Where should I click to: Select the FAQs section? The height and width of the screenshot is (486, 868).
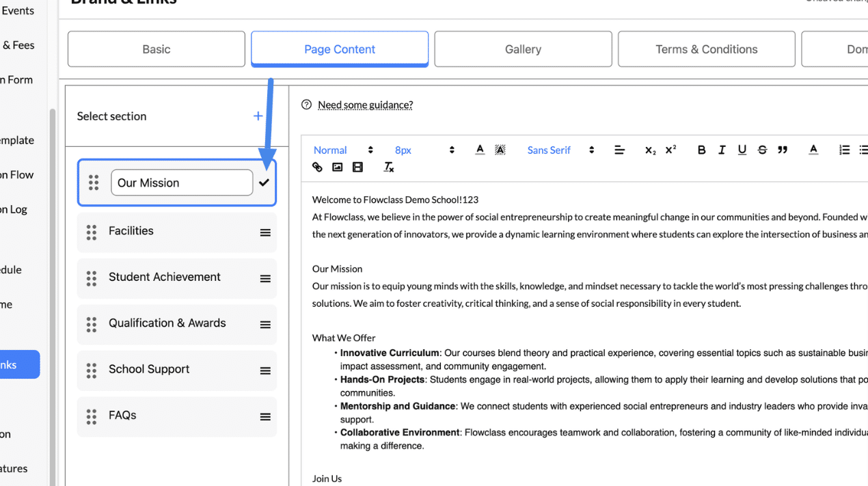[x=177, y=416]
